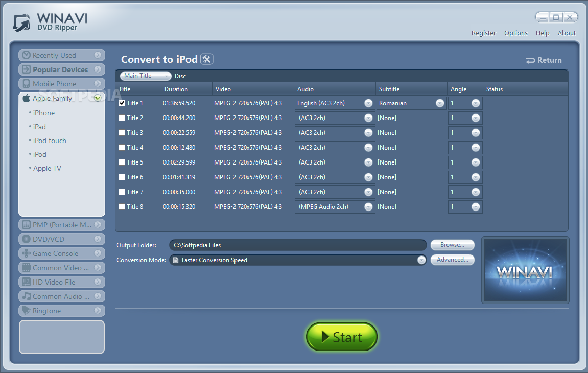The image size is (588, 373).
Task: Open the Register menu
Action: [x=483, y=33]
